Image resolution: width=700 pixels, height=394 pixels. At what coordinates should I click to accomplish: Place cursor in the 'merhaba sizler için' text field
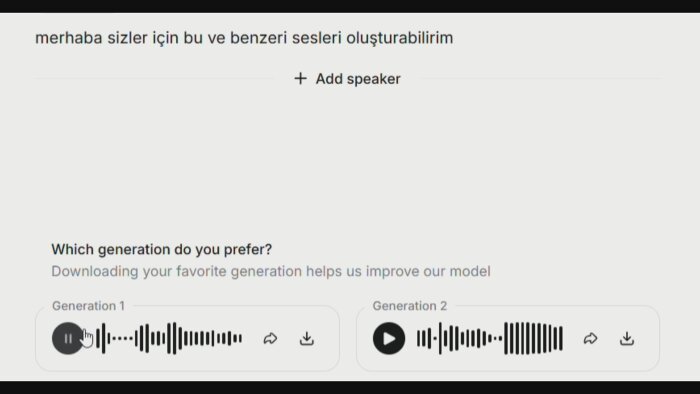[244, 38]
